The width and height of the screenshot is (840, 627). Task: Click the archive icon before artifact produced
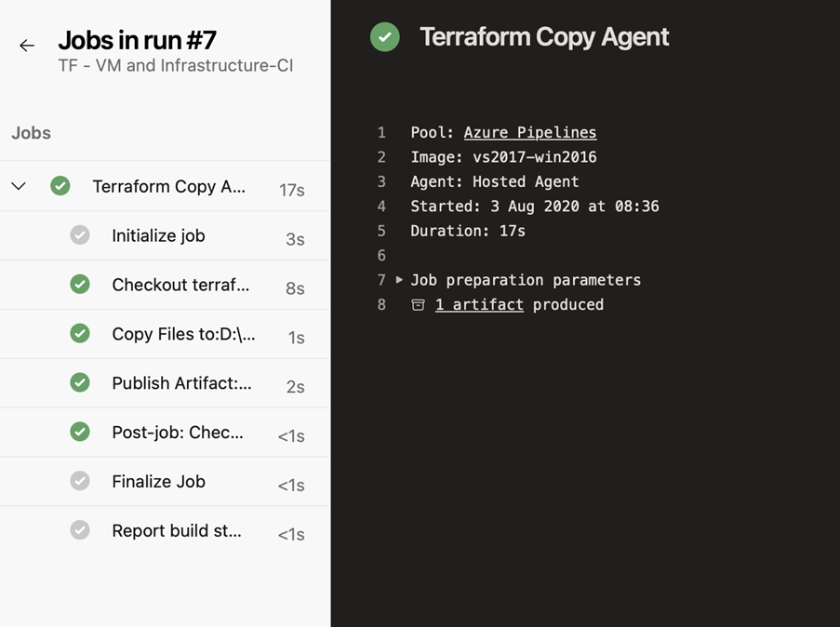tap(418, 305)
